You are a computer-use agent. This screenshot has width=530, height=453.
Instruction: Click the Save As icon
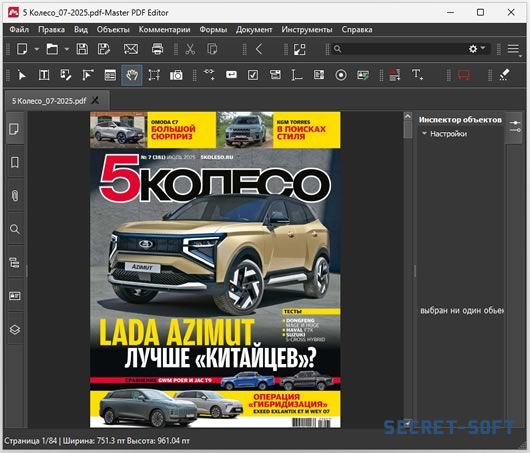pos(104,49)
